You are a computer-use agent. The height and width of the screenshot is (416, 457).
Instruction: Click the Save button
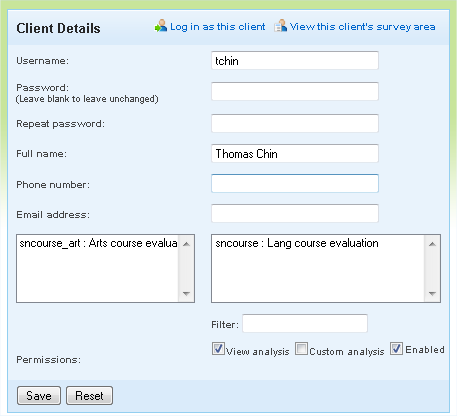39,396
